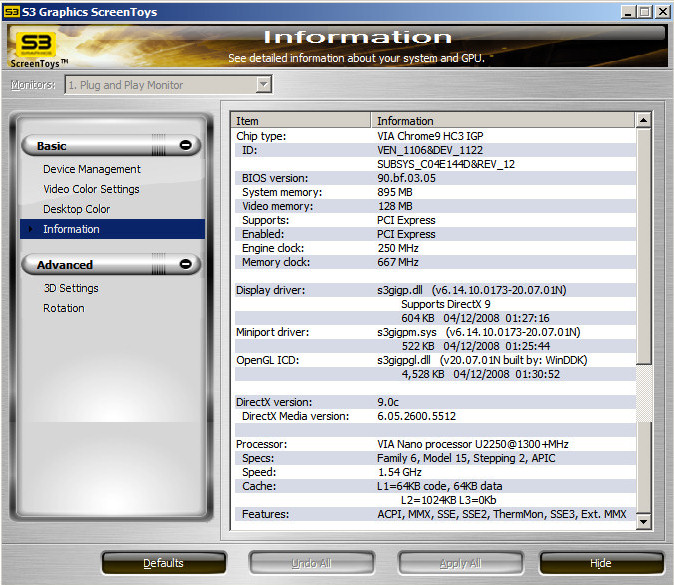
Task: Select the Features row
Action: click(x=435, y=514)
